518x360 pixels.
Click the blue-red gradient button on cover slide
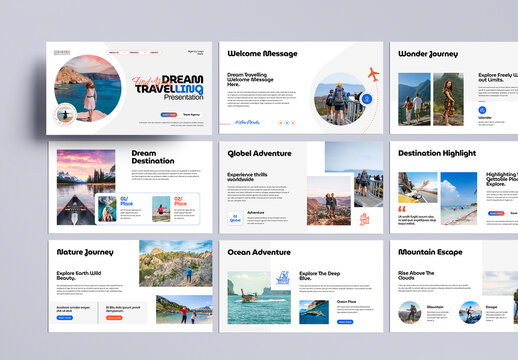click(x=169, y=115)
